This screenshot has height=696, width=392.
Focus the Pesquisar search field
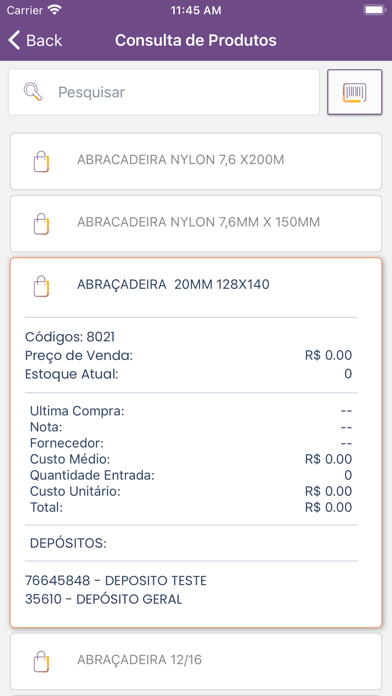[164, 92]
